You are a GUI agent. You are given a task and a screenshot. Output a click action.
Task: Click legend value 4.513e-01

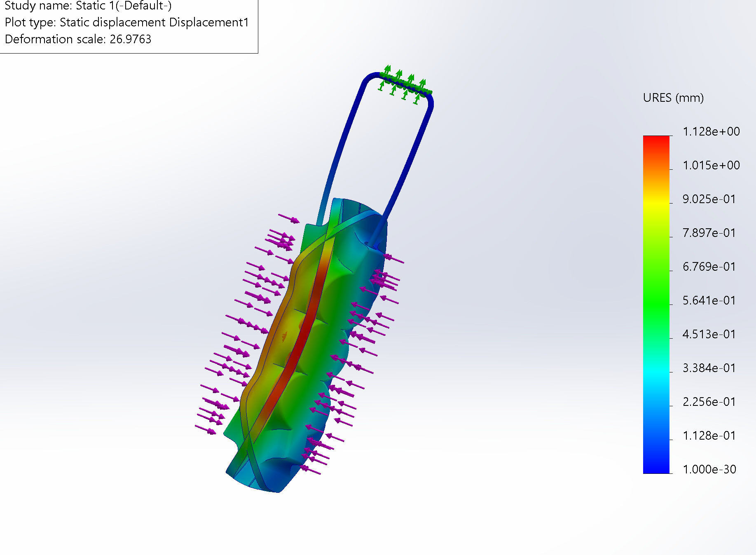[x=709, y=334]
